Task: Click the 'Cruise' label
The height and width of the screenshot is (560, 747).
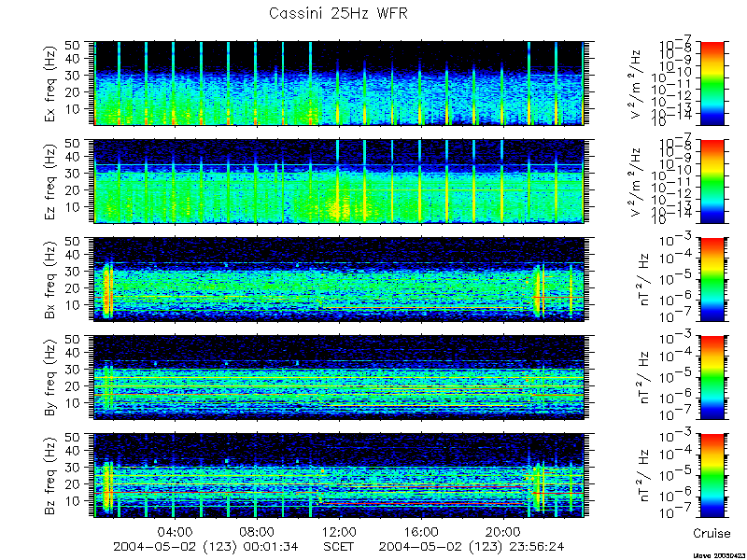Action: (x=712, y=533)
